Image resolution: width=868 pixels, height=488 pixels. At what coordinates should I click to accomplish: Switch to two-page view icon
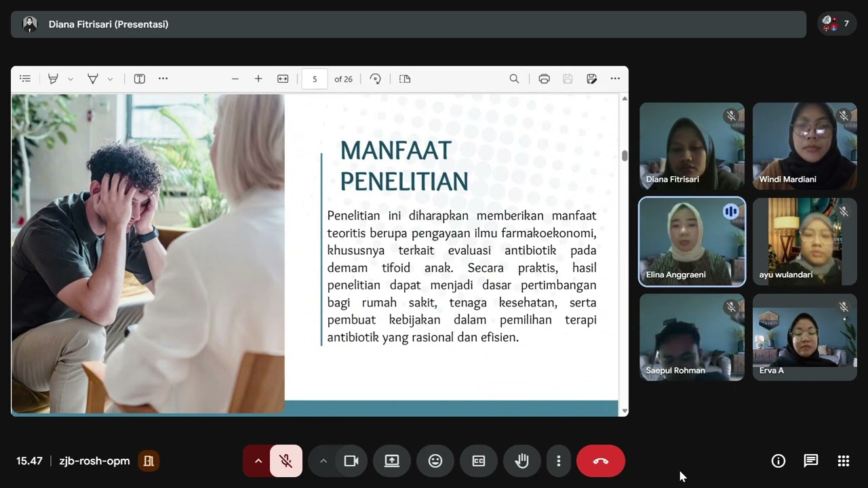pyautogui.click(x=405, y=79)
